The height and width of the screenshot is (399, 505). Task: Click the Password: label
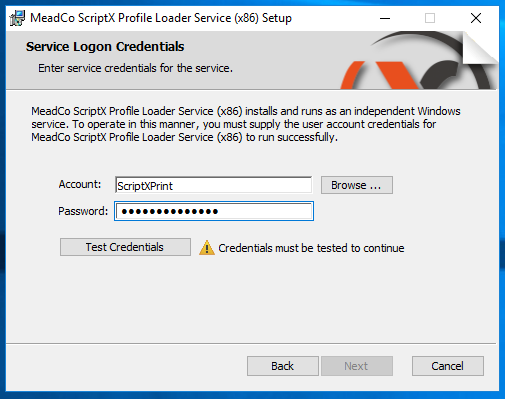tap(83, 211)
